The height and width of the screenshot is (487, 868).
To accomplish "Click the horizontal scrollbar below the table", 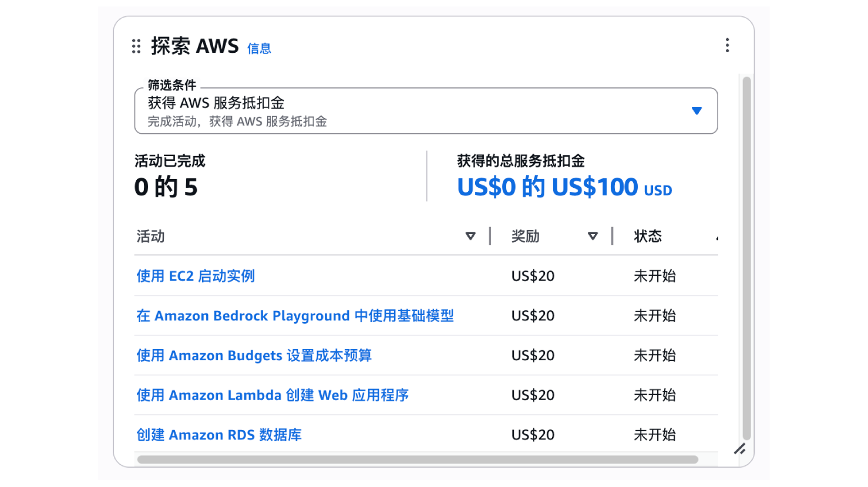I will [x=417, y=460].
